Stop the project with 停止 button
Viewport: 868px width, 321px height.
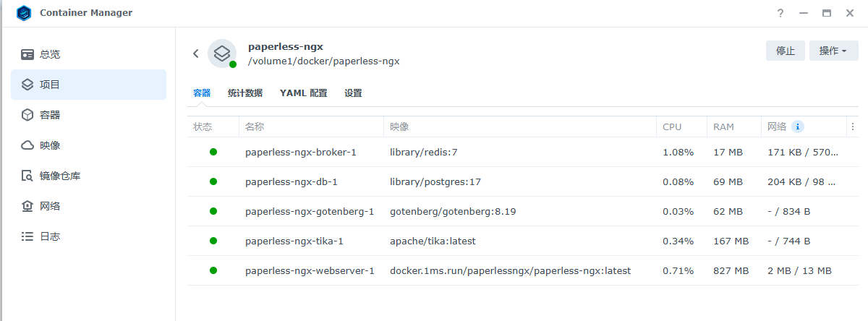point(786,51)
